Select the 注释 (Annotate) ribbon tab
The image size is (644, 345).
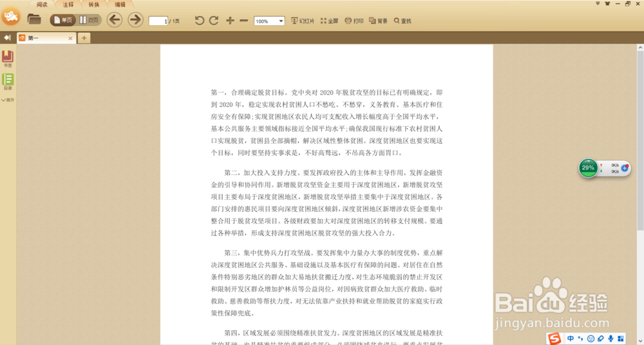tap(68, 5)
